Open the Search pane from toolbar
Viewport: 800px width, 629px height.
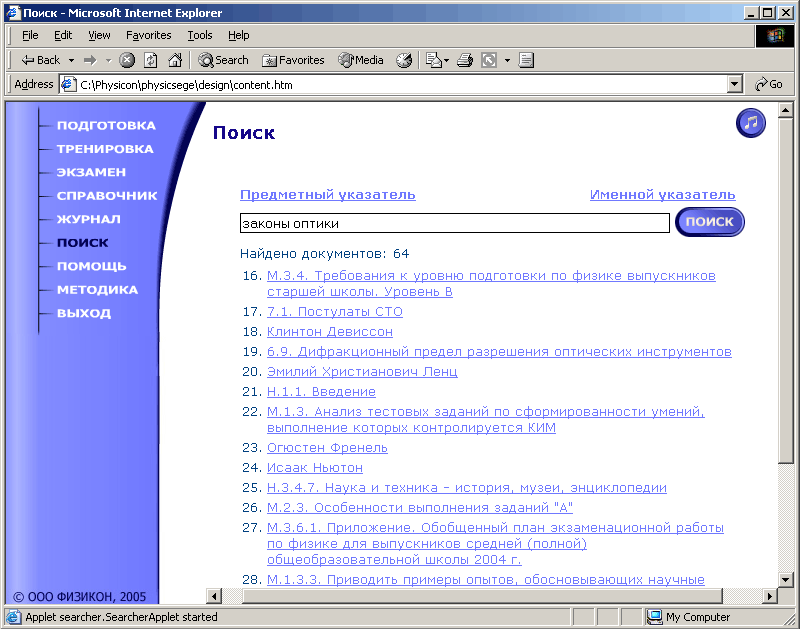[x=223, y=60]
